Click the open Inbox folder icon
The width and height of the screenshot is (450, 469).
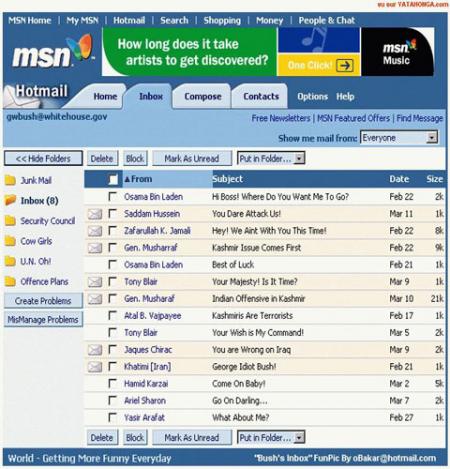10,200
